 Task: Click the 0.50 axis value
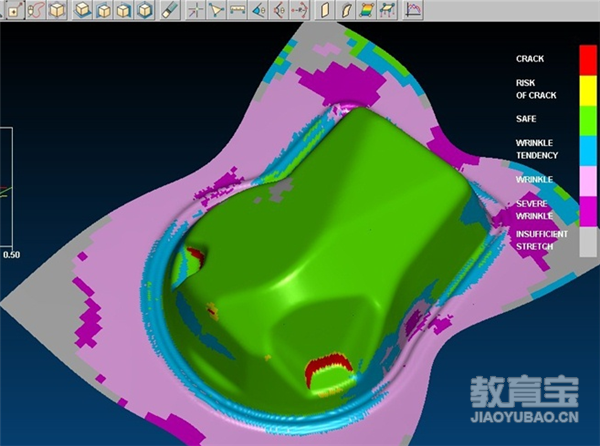click(11, 255)
